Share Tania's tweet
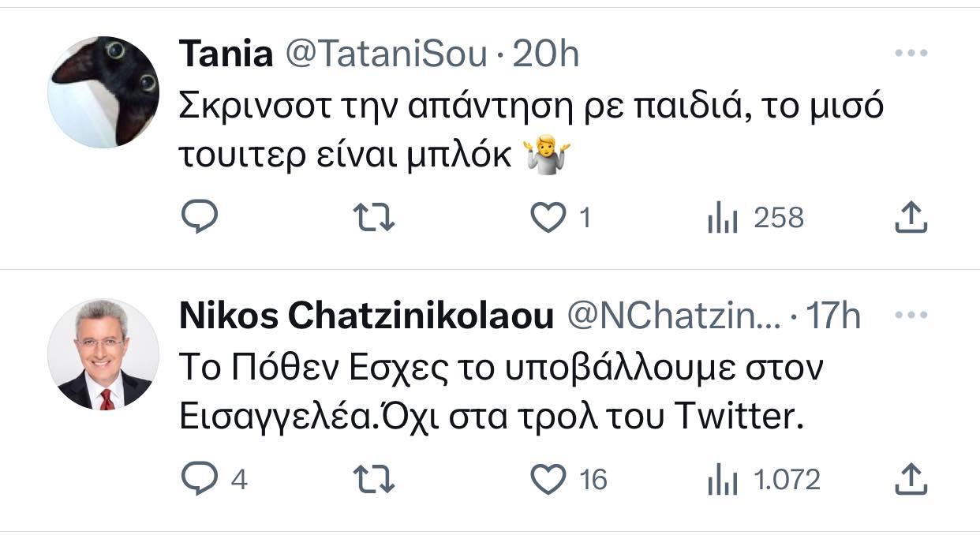Screen dimensions: 980x535 pyautogui.click(x=911, y=217)
